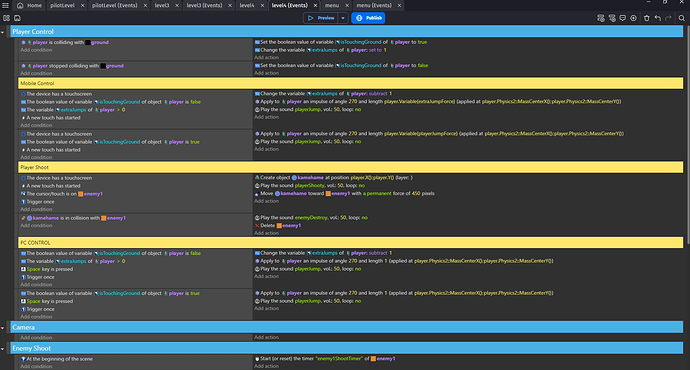Open the Preview options dropdown arrow
The width and height of the screenshot is (690, 370).
(x=343, y=18)
